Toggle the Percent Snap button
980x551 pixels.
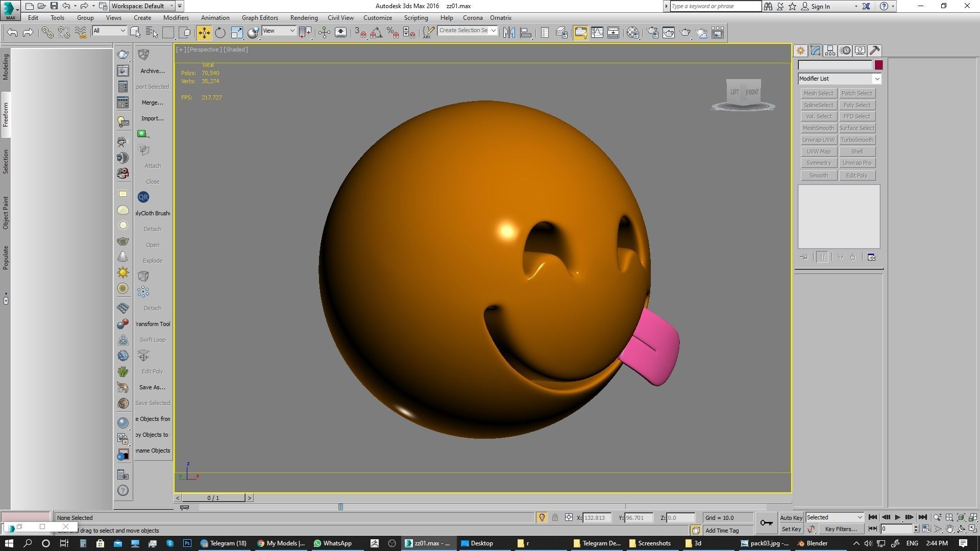tap(393, 33)
